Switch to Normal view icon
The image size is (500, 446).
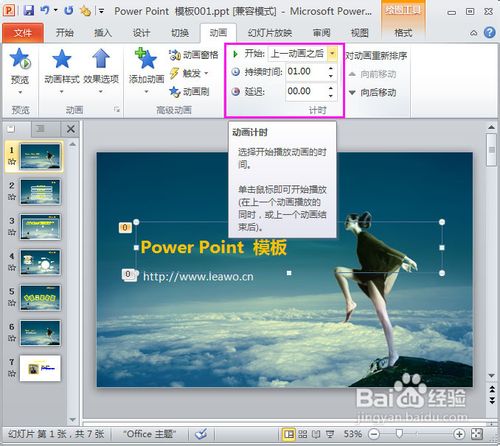[289, 434]
